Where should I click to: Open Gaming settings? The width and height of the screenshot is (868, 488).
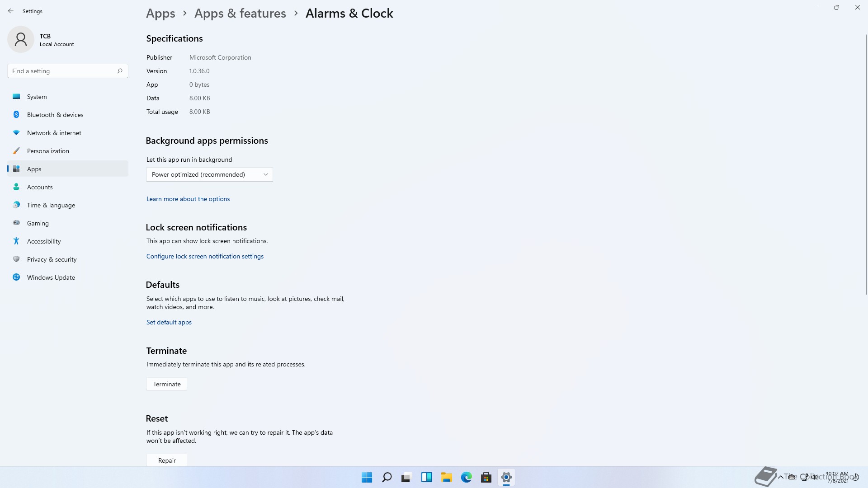68,223
